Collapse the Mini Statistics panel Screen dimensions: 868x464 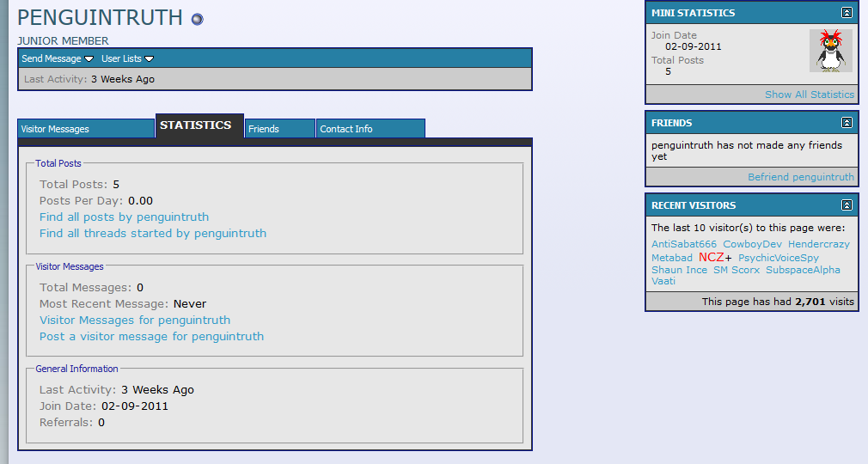click(847, 13)
